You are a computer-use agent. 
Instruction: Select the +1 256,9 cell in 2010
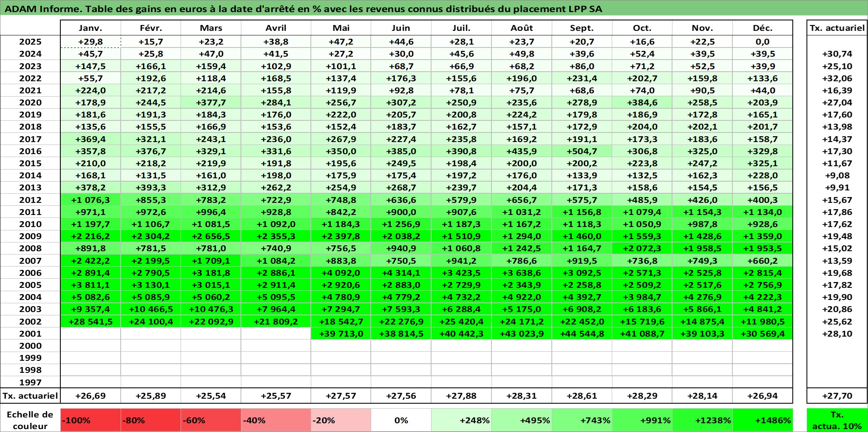pyautogui.click(x=401, y=224)
